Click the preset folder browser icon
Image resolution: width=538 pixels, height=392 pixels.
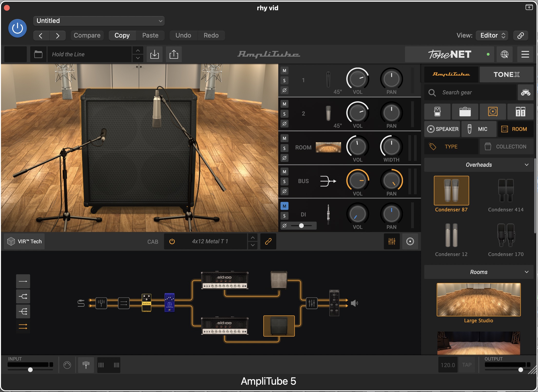click(x=38, y=54)
